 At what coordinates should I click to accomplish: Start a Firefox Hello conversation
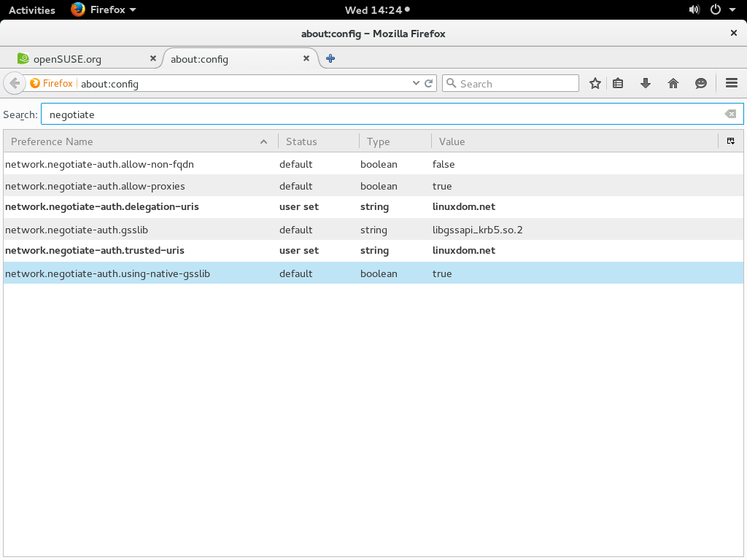700,83
